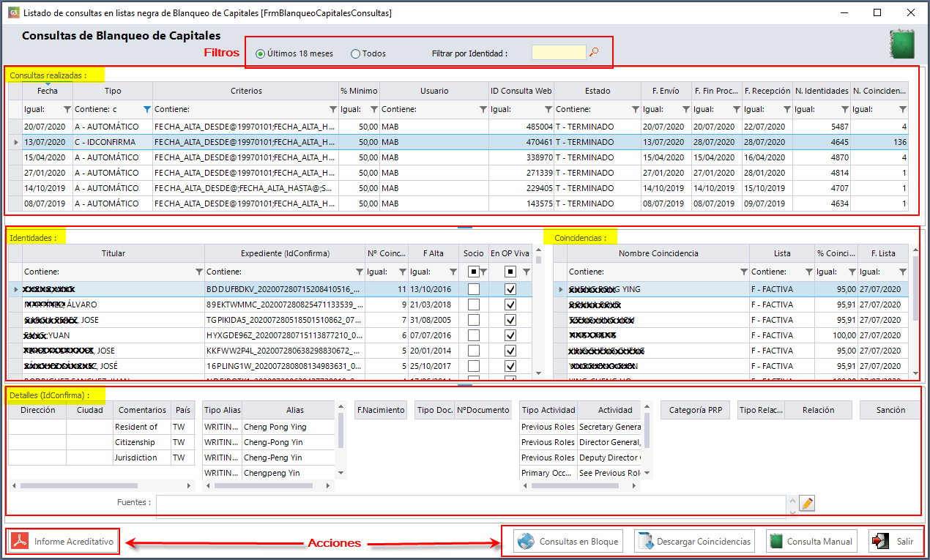The image size is (930, 560).
Task: Open the filter funnel on Usuario column
Action: (483, 109)
